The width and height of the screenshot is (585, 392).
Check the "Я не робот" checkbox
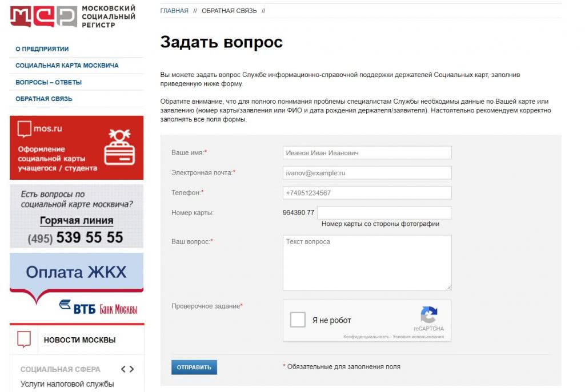pos(298,320)
